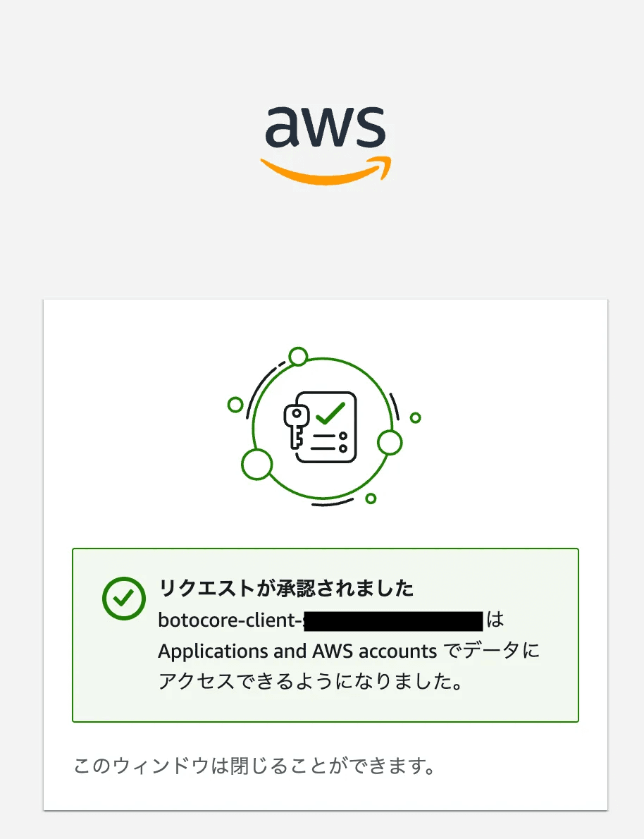This screenshot has width=644, height=839.
Task: Click the green circled success checkmark icon
Action: click(123, 599)
